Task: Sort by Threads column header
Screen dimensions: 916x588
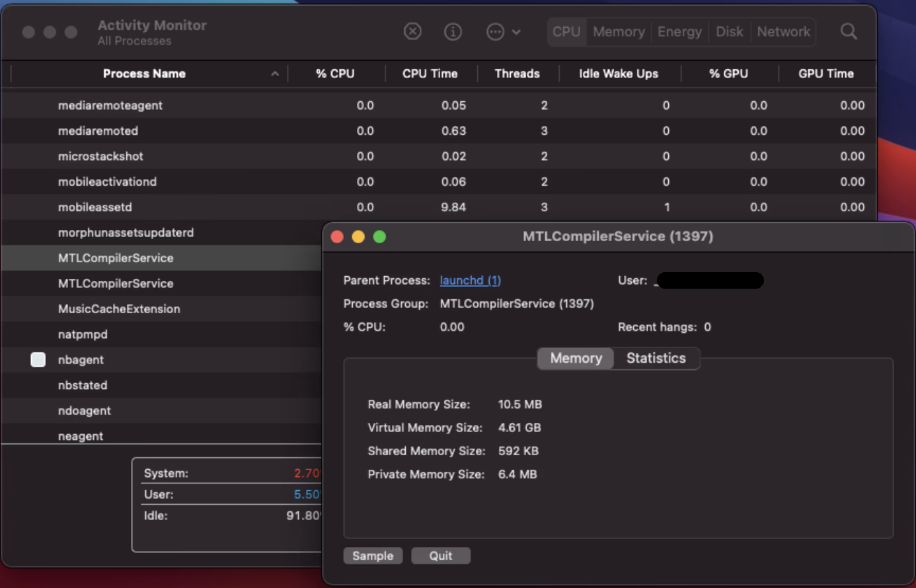Action: pyautogui.click(x=517, y=73)
